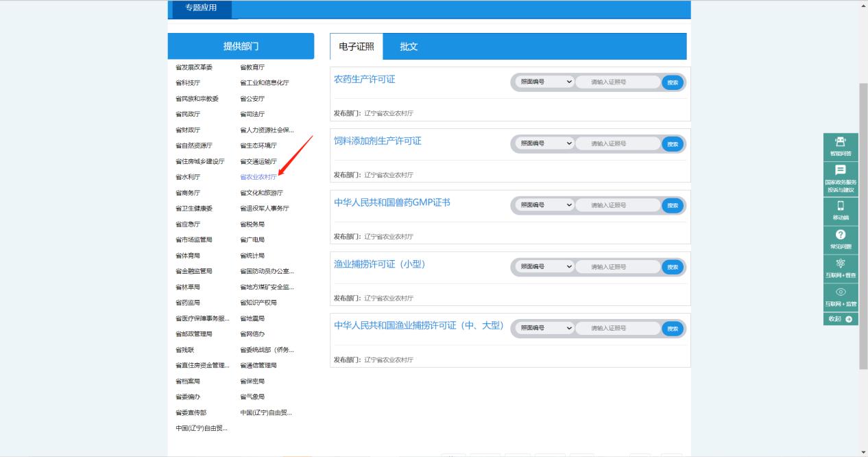Expand 照面编号 dropdown for 农药生产许可证
This screenshot has width=868, height=457.
545,82
